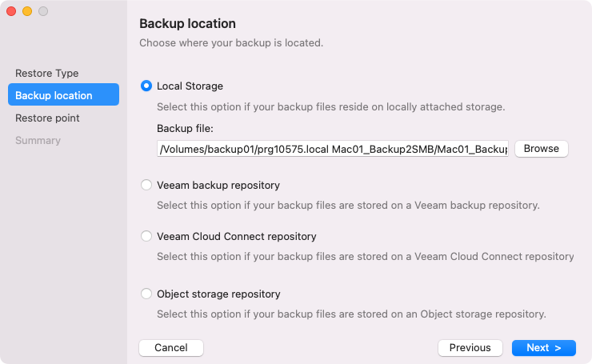This screenshot has height=364, width=592.
Task: Go back with the Previous button
Action: (x=470, y=348)
